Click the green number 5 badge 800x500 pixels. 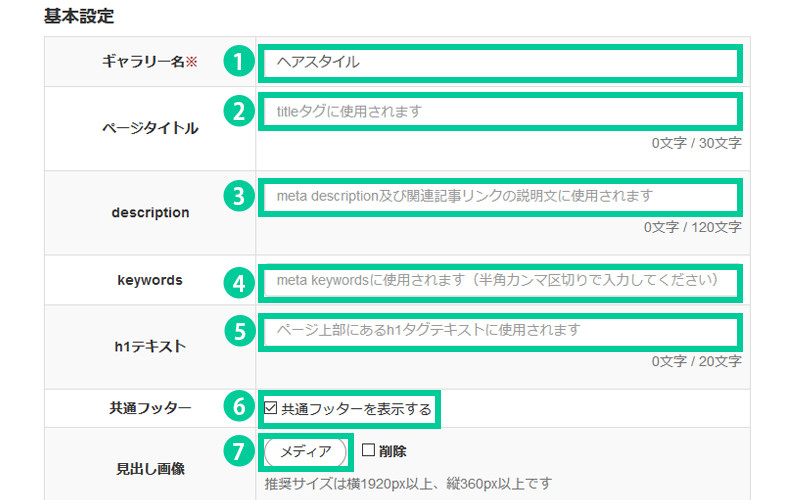point(238,331)
